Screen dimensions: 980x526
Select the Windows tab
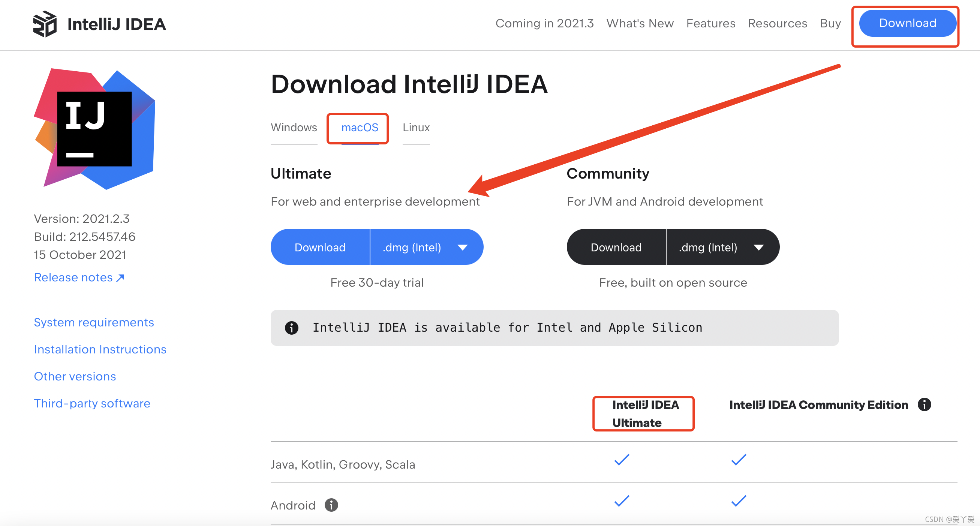click(x=292, y=127)
